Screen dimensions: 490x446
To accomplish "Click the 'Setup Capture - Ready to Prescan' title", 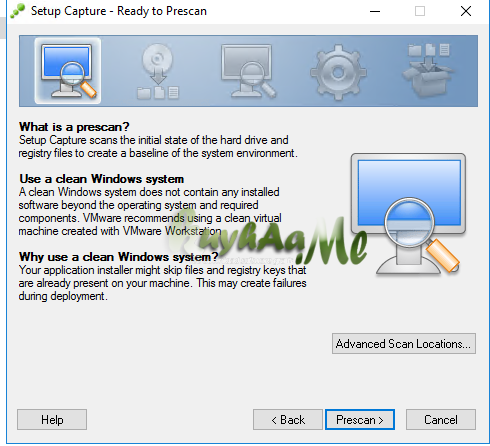I will [119, 11].
